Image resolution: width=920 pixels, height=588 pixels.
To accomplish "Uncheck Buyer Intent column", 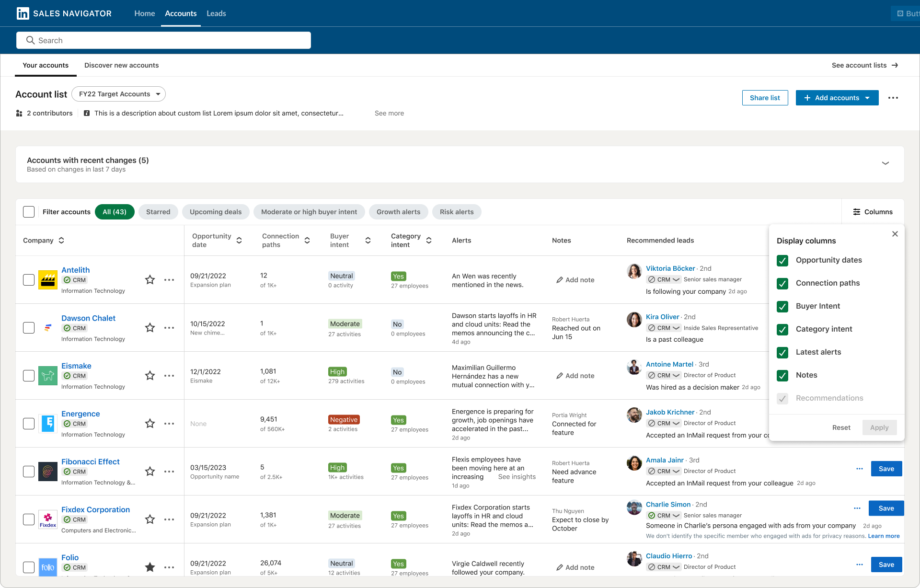I will (782, 306).
